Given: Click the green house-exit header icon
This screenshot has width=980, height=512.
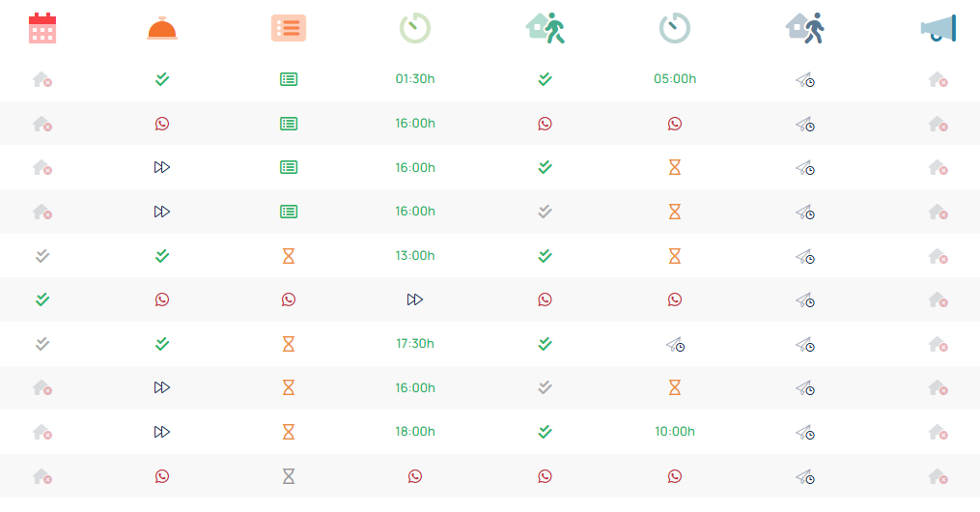Looking at the screenshot, I should [545, 28].
